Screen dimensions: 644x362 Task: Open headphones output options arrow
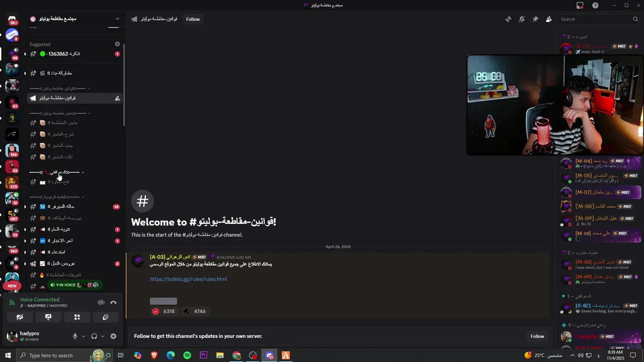point(103,336)
